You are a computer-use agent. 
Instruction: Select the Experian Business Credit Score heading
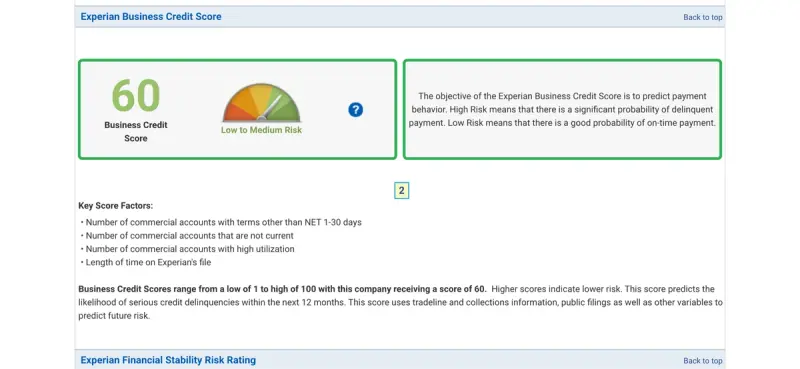151,16
